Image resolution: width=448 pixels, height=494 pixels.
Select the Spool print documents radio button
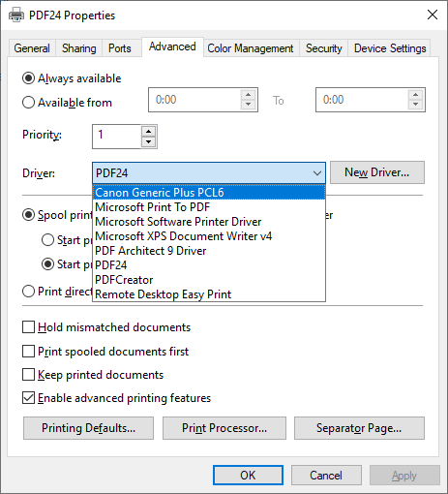pyautogui.click(x=28, y=215)
